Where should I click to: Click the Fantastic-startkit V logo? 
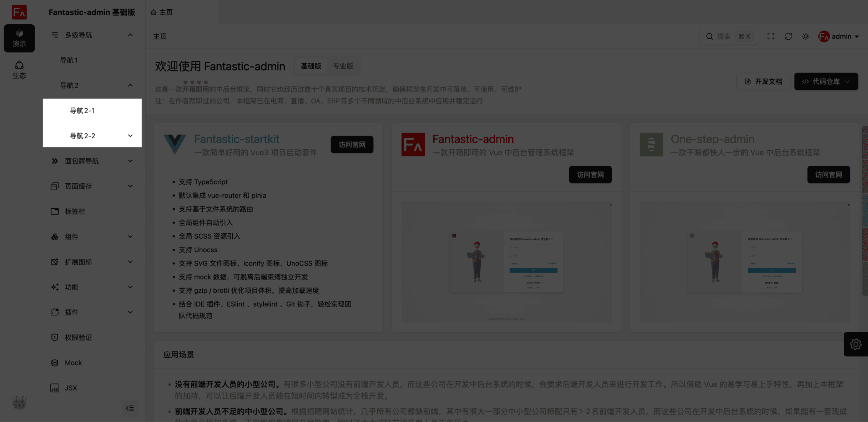175,144
